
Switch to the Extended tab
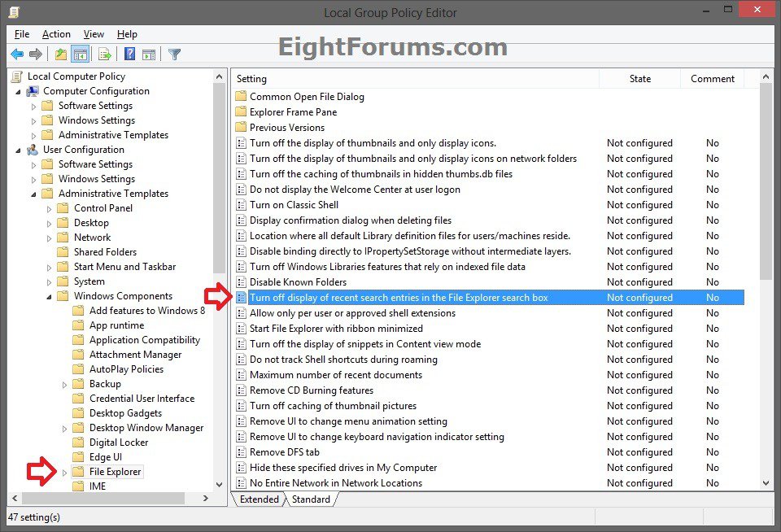[x=259, y=499]
